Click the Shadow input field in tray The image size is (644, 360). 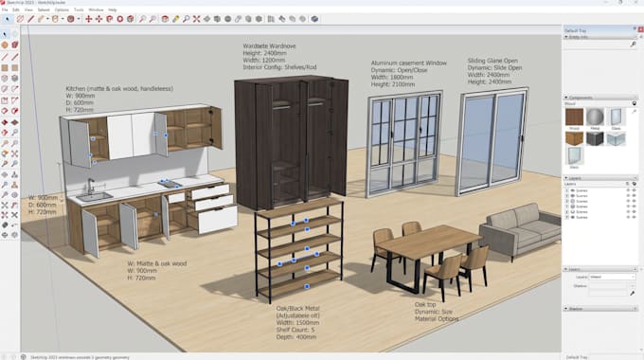[609, 286]
